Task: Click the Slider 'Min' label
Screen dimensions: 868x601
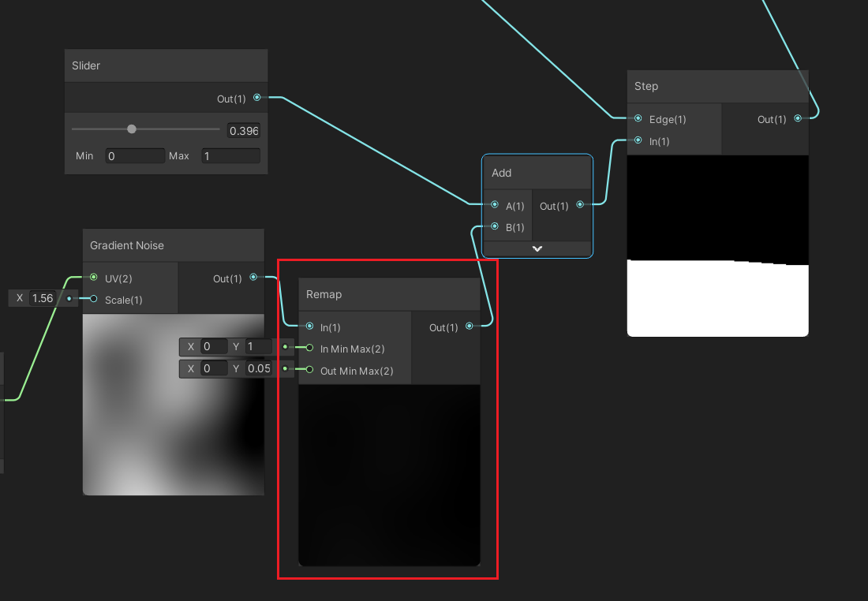Action: [84, 156]
